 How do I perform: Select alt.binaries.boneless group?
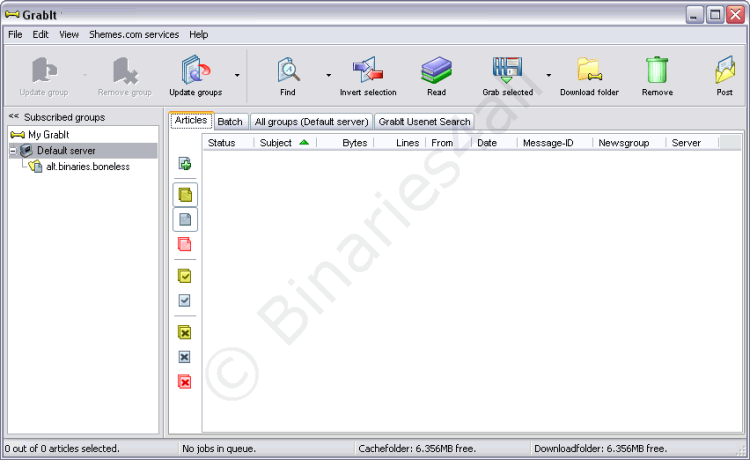[88, 166]
